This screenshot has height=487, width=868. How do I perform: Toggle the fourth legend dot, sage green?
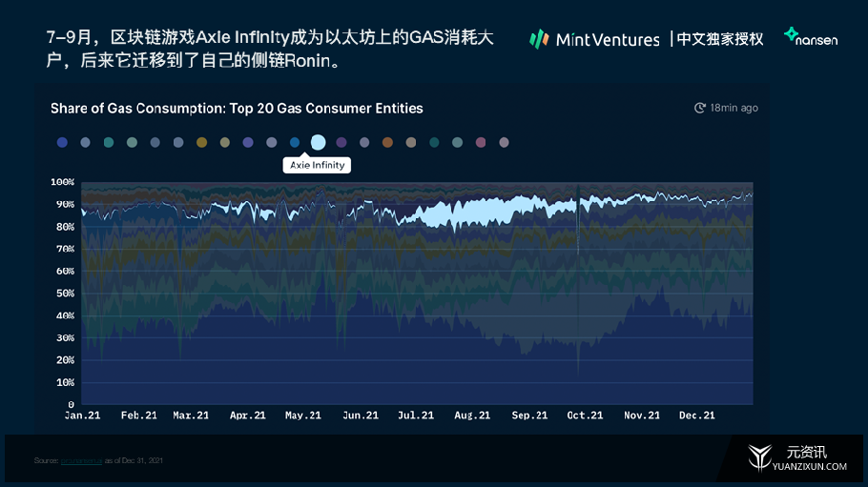[132, 143]
